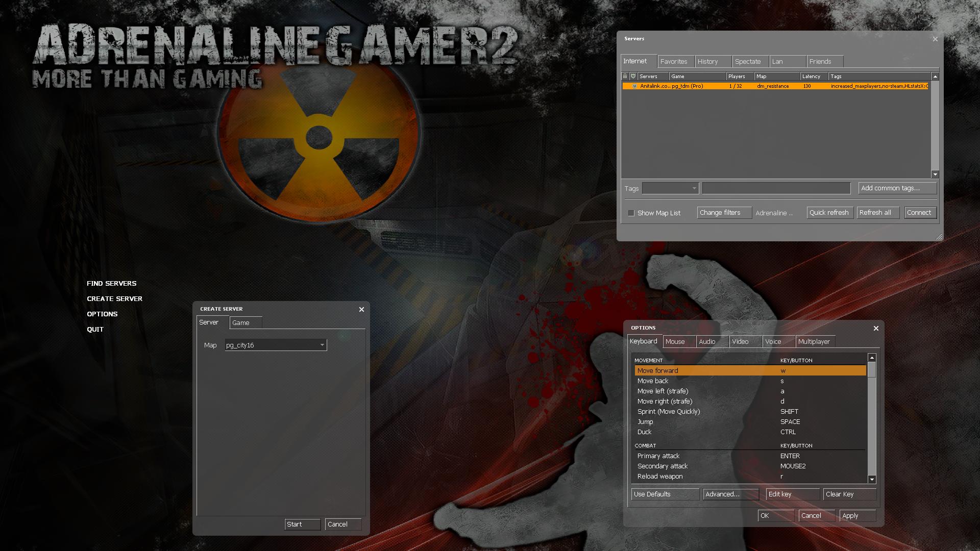Select the Server tab in Create Server
The image size is (980, 551).
click(212, 322)
